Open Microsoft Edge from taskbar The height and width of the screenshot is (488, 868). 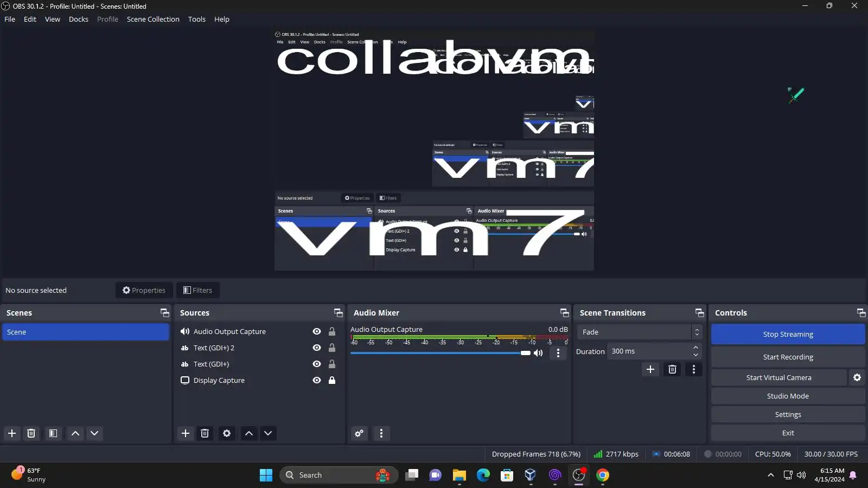483,476
